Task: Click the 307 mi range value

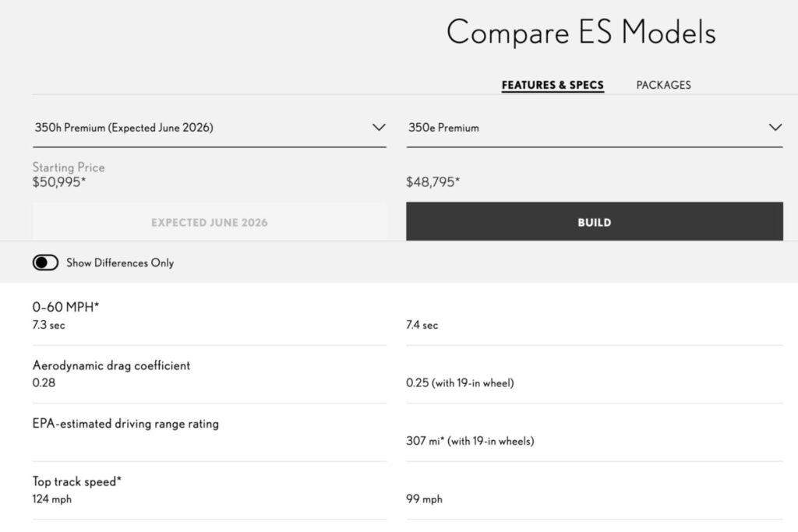Action: pos(469,441)
